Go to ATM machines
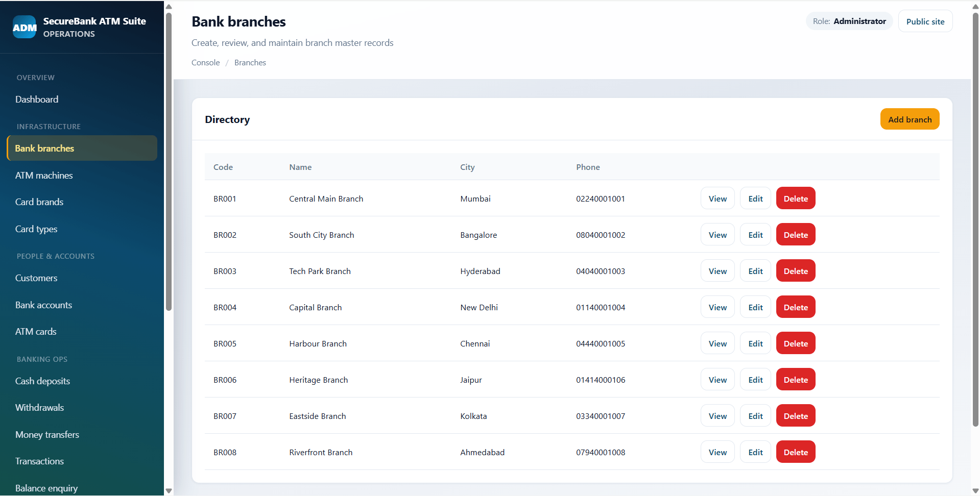 [44, 175]
